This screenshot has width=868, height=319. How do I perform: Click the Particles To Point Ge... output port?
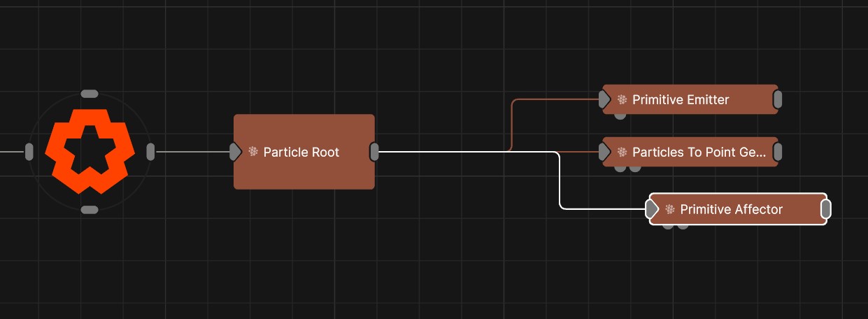pos(777,152)
